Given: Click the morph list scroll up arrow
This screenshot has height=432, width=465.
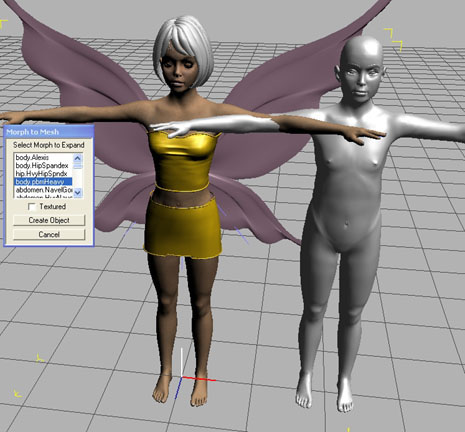Looking at the screenshot, I should click(x=78, y=158).
